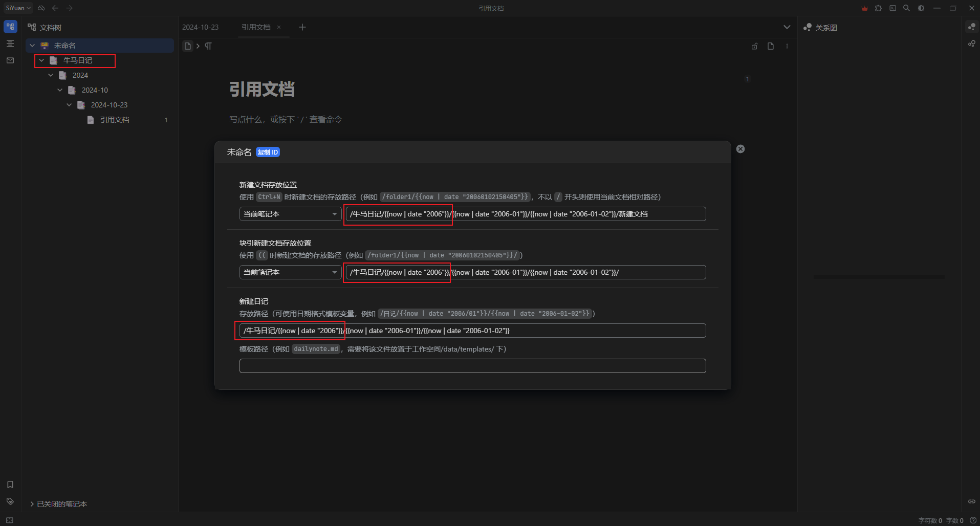
Task: Open the outline dock panel
Action: 10,43
